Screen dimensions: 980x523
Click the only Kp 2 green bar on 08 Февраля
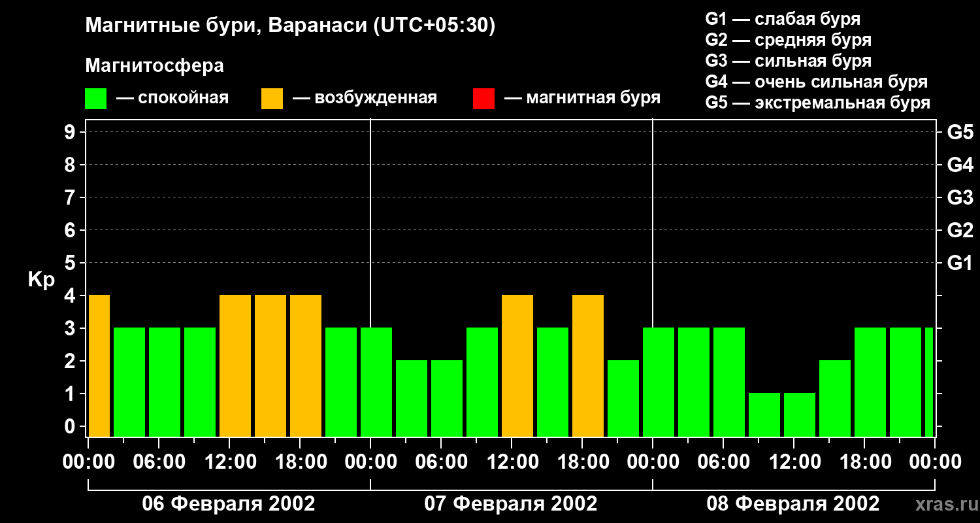point(835,399)
